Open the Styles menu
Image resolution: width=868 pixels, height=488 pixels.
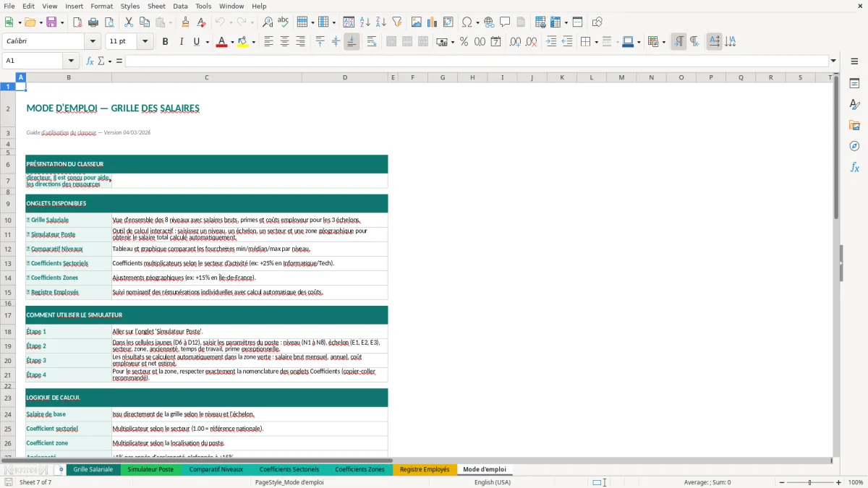[x=130, y=6]
